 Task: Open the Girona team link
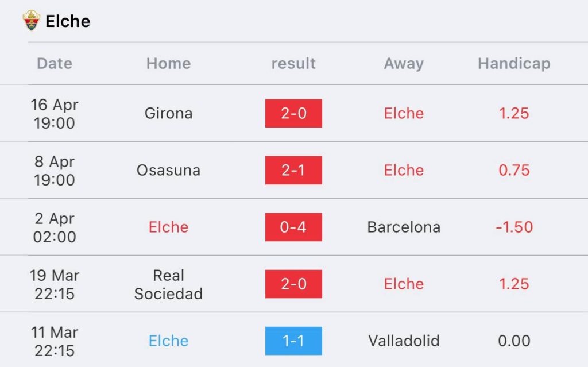(x=168, y=113)
